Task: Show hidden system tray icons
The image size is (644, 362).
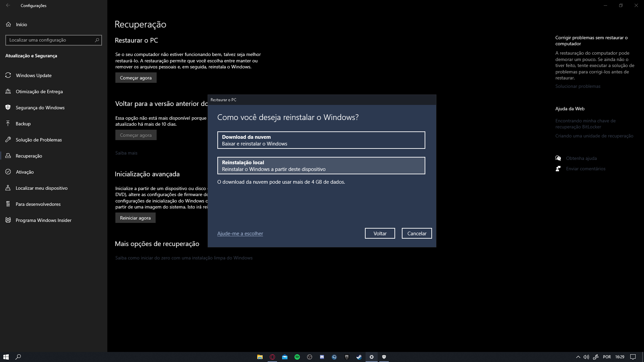Action: coord(578,357)
